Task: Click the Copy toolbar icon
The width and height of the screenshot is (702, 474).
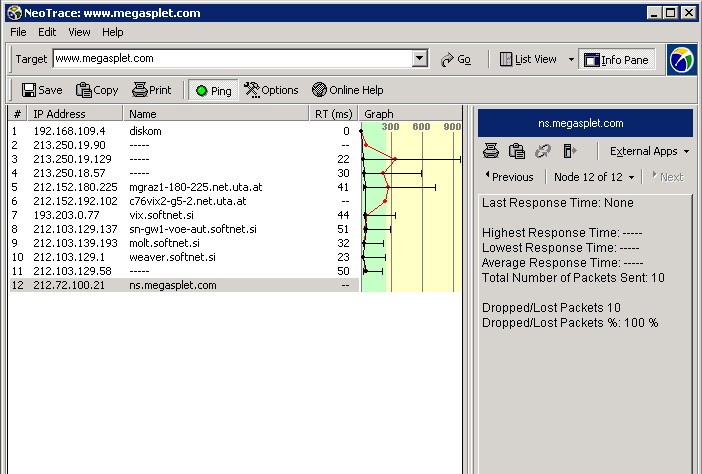Action: tap(97, 90)
